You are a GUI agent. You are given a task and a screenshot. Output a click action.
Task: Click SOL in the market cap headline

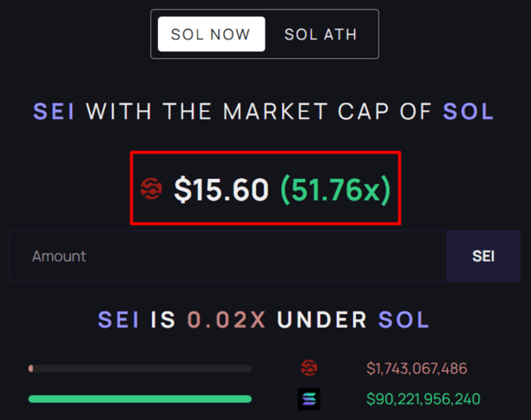(x=468, y=112)
